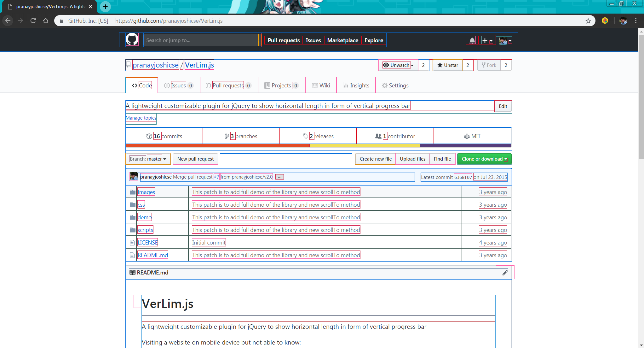Click Find file button
The height and width of the screenshot is (348, 644).
(x=442, y=159)
